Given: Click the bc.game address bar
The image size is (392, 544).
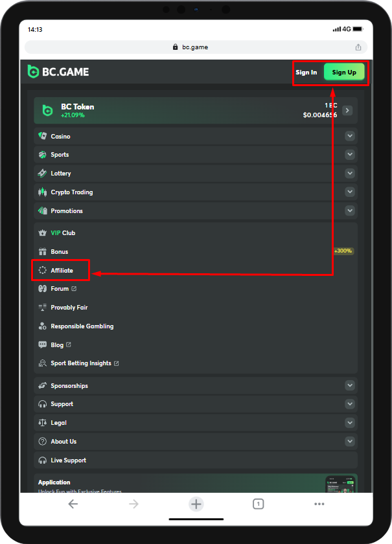Looking at the screenshot, I should (x=194, y=47).
